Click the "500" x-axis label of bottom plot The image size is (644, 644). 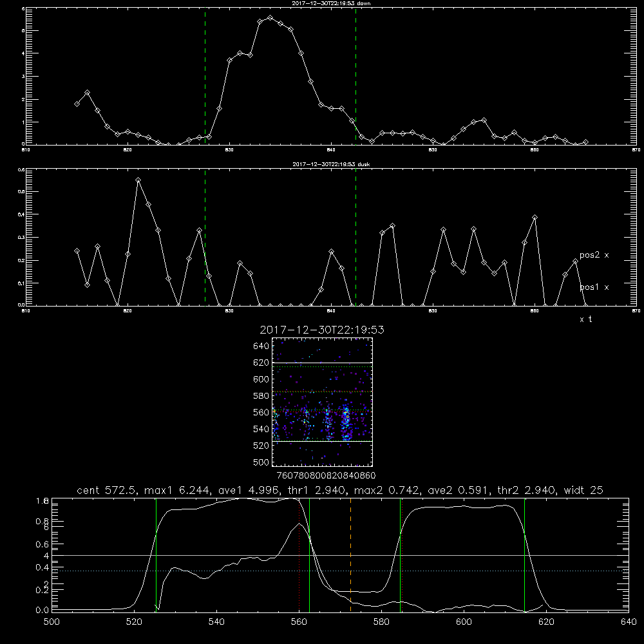tap(52, 622)
